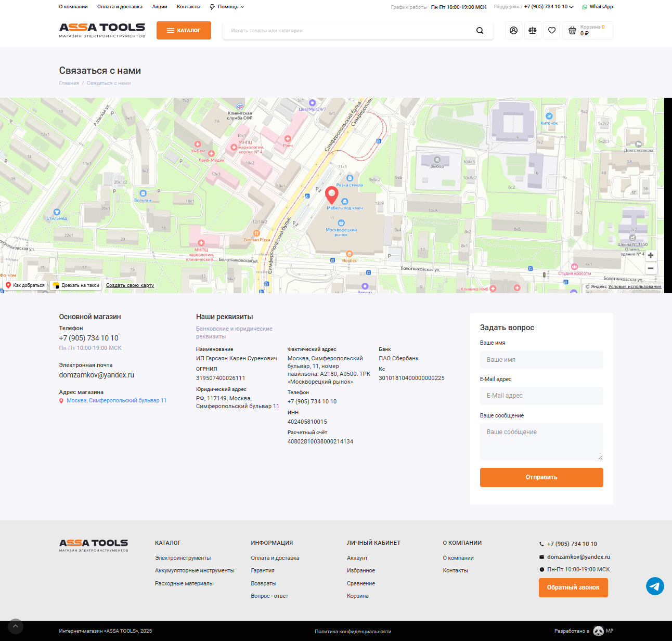
Task: Click Студия красоты map marker
Action: coord(574,267)
